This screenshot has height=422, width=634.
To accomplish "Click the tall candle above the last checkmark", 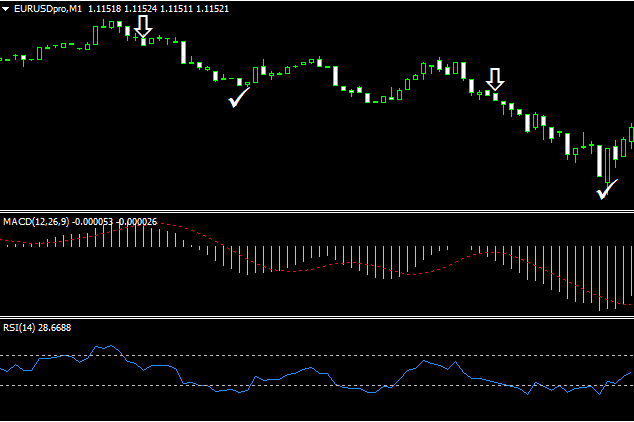I will 601,162.
